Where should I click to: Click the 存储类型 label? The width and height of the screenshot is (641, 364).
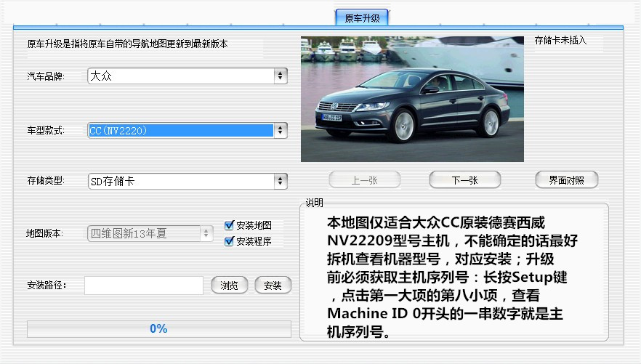46,181
